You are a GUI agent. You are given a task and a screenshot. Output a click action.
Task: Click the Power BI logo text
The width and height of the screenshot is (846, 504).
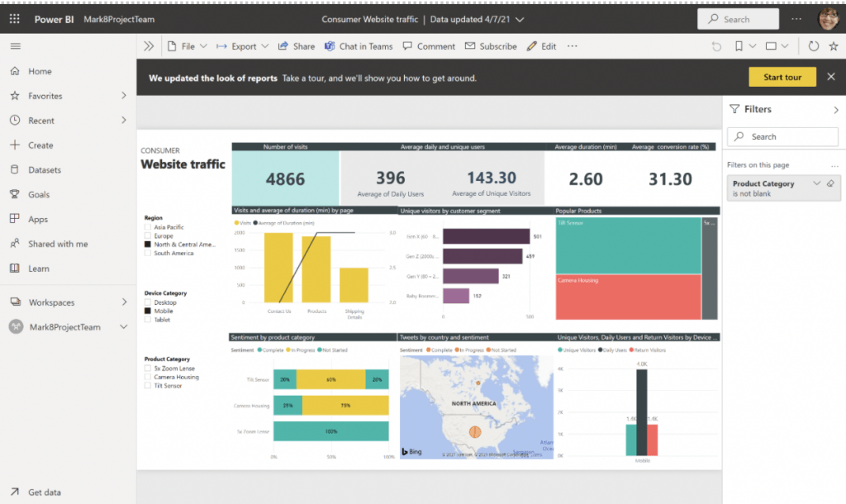tap(54, 20)
